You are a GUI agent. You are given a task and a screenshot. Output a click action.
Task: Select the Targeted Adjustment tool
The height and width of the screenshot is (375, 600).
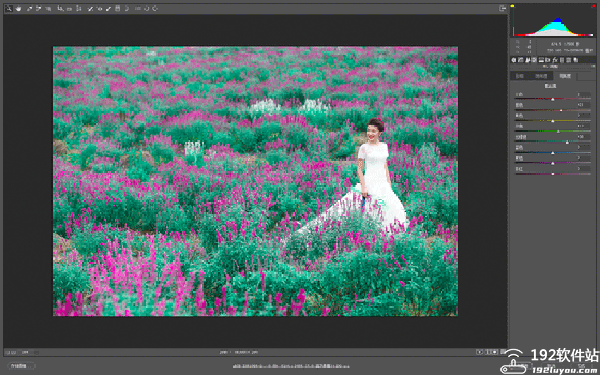click(x=48, y=8)
